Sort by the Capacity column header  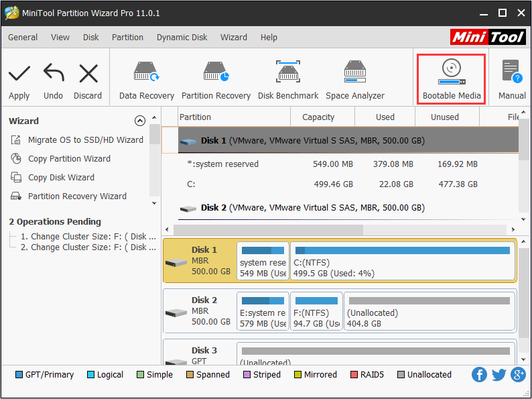[x=318, y=117]
